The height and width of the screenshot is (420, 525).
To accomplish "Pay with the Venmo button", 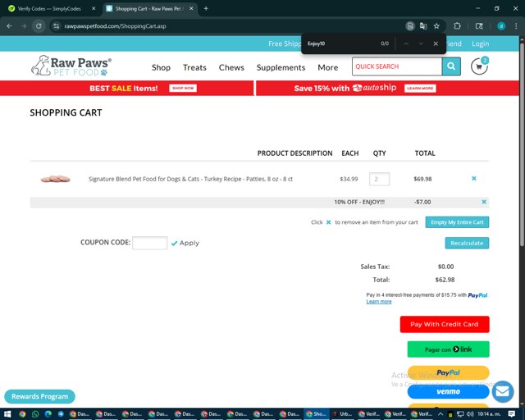I will [x=448, y=391].
